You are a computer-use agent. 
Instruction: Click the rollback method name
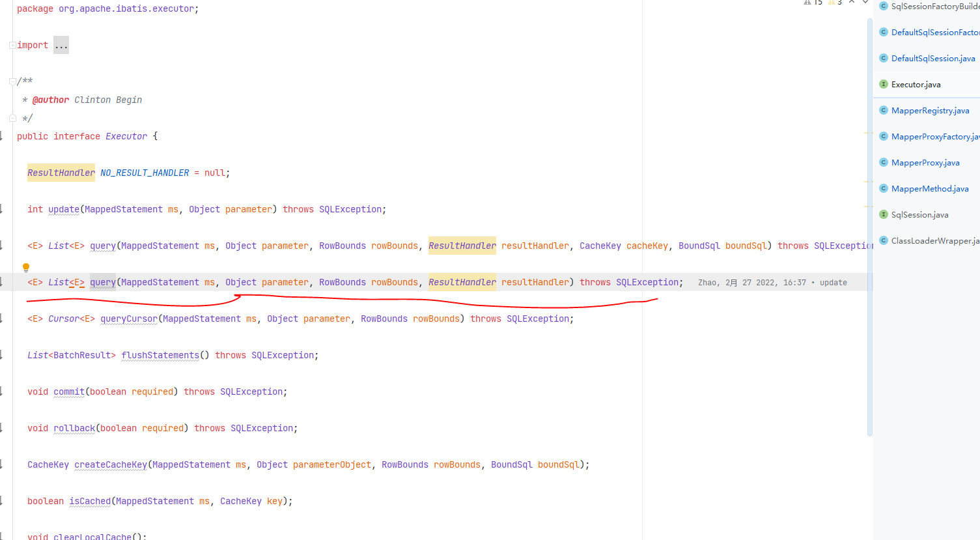[x=74, y=428]
